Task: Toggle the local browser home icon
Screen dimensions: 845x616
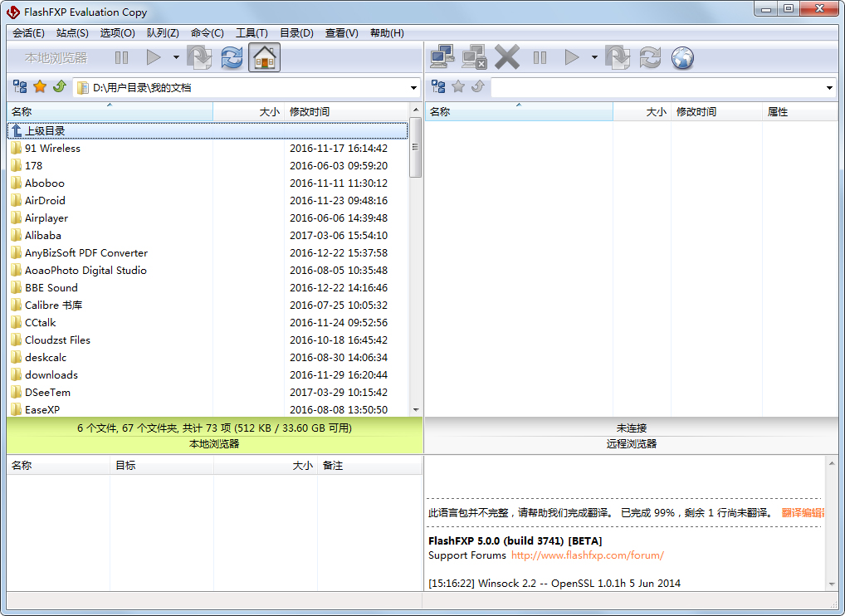Action: (264, 57)
